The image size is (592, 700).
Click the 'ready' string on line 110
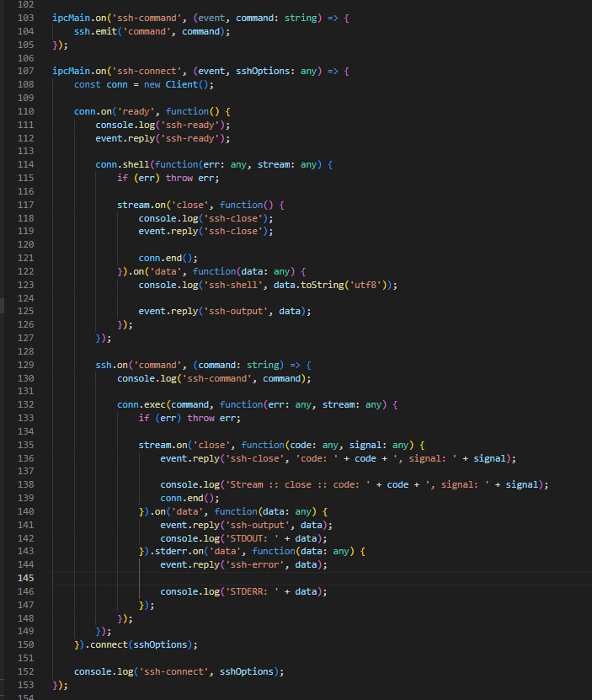[136, 111]
